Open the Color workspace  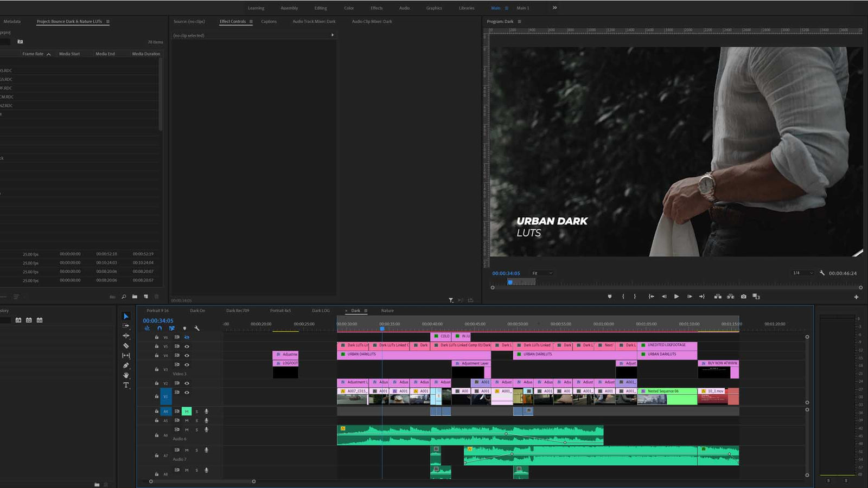pyautogui.click(x=349, y=8)
